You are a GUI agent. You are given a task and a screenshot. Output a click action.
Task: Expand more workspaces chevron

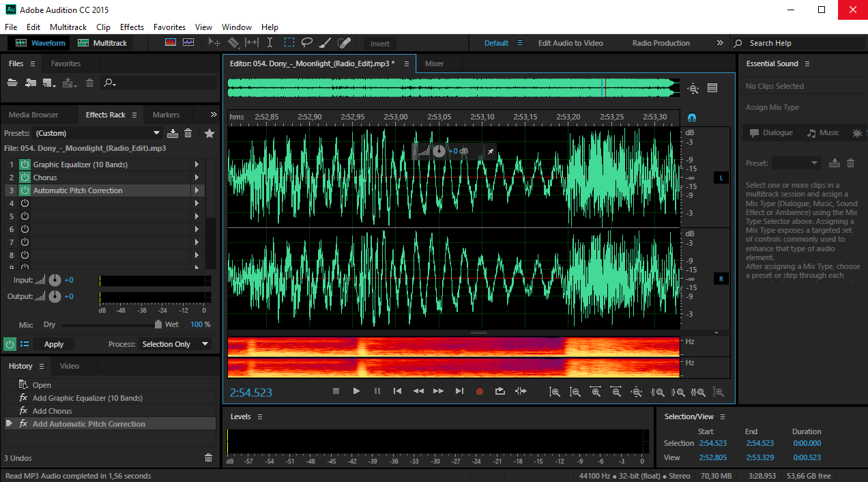[x=720, y=43]
